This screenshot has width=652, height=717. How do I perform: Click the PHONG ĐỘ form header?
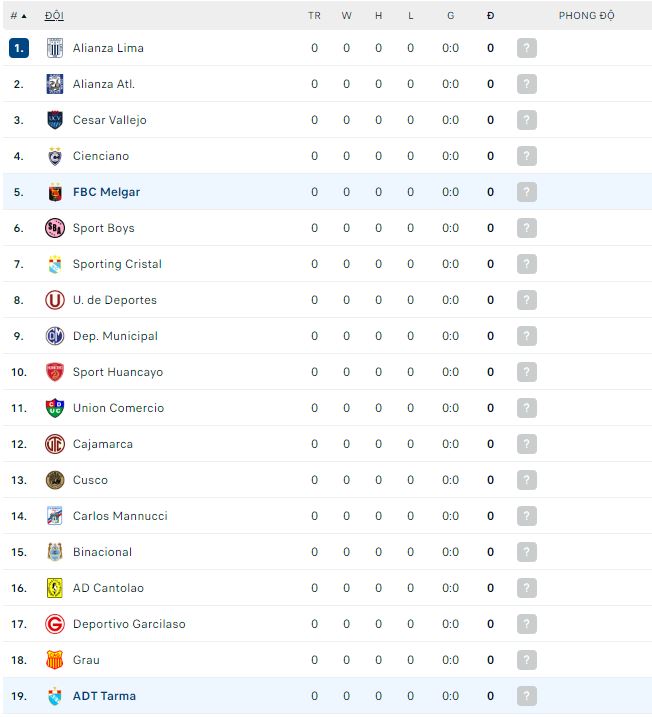click(586, 16)
